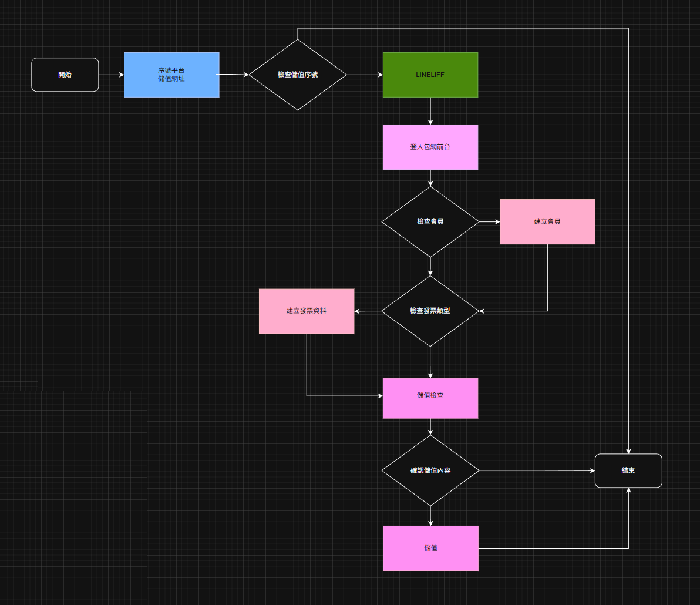Select the arrow from 開始 to 序號平台
Image resolution: width=700 pixels, height=605 pixels.
point(111,75)
